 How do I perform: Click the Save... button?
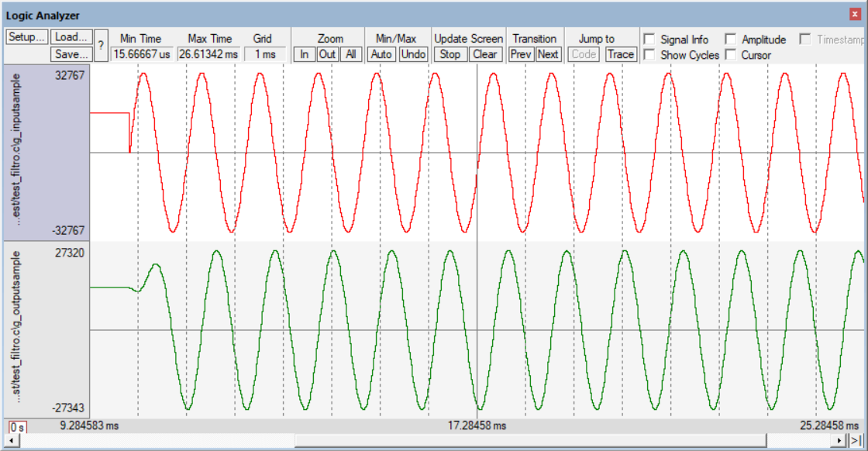coord(71,54)
